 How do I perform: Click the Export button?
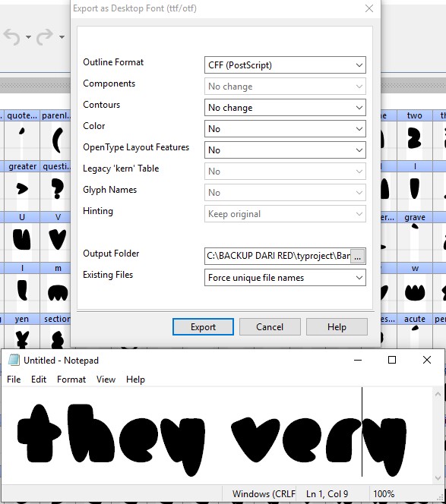coord(203,327)
